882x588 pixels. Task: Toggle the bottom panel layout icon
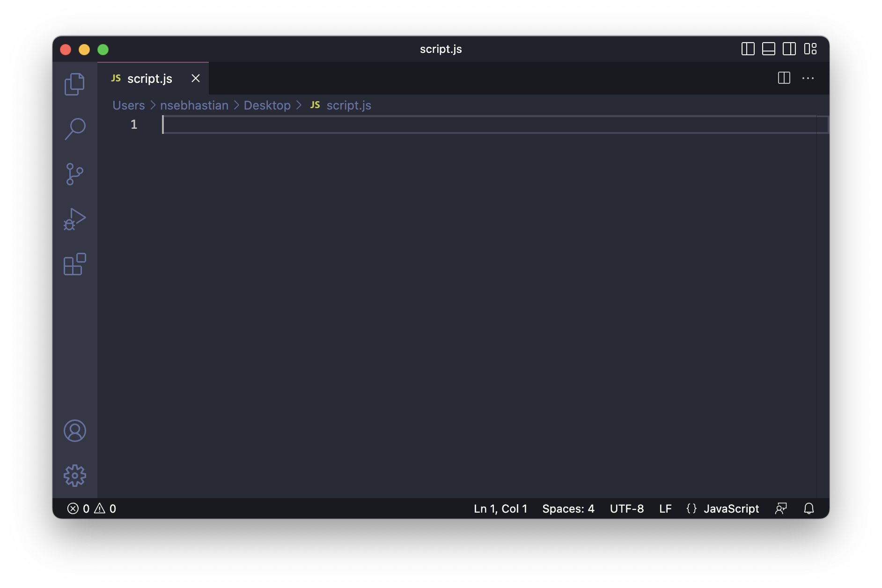point(769,49)
